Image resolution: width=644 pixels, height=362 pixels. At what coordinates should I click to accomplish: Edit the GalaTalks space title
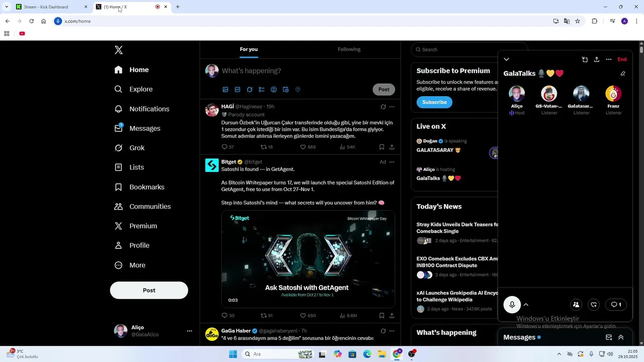pyautogui.click(x=623, y=73)
